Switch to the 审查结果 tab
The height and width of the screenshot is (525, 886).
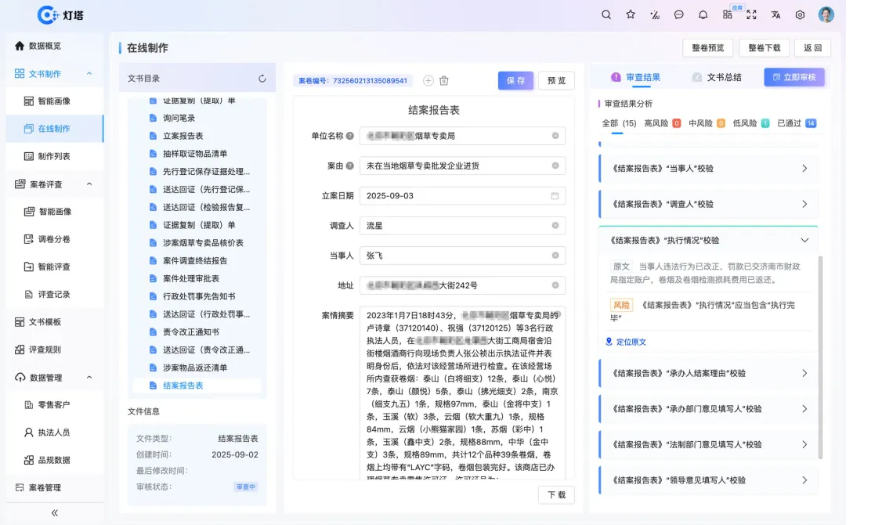[636, 77]
